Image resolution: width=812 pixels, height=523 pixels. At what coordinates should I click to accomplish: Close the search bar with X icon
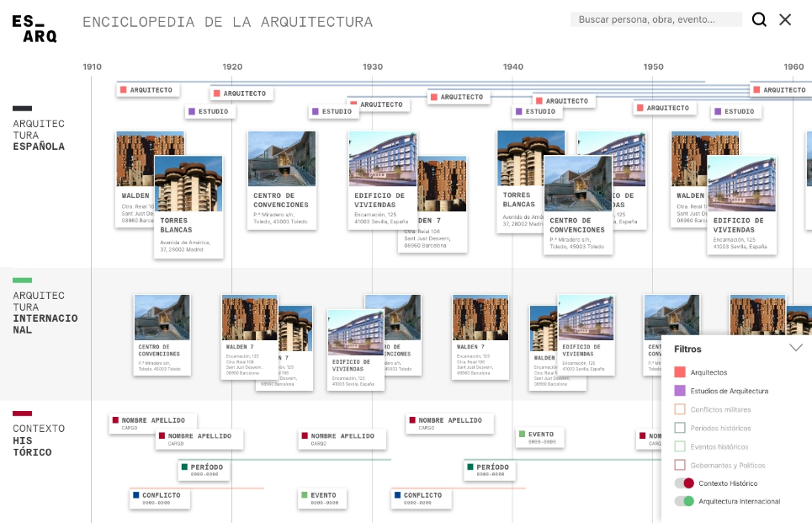[x=785, y=19]
